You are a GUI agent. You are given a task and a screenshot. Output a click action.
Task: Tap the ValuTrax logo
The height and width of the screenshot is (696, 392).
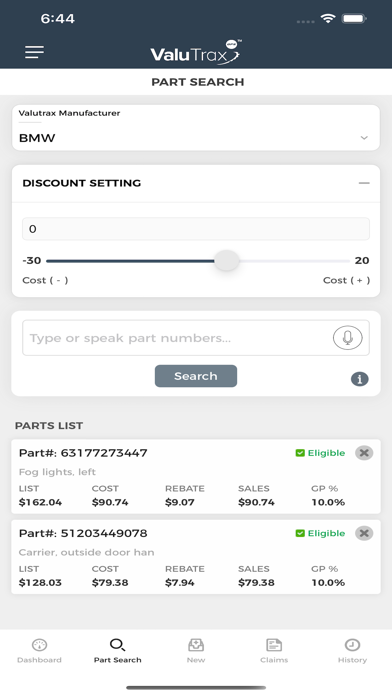[196, 52]
